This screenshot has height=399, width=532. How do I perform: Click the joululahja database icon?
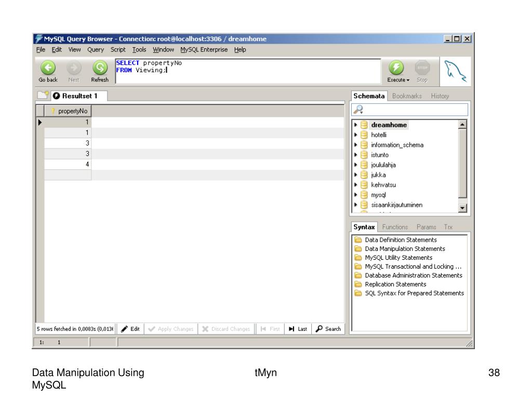coord(364,165)
